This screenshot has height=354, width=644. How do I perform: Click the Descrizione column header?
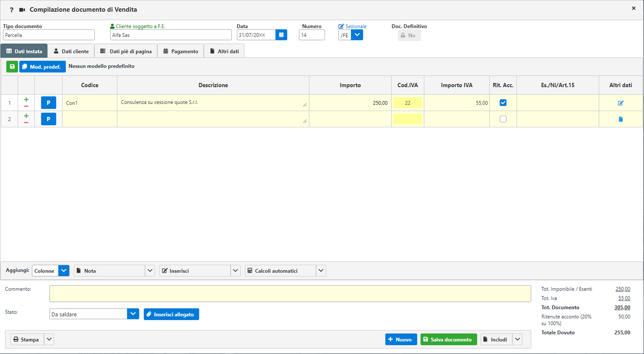point(213,85)
